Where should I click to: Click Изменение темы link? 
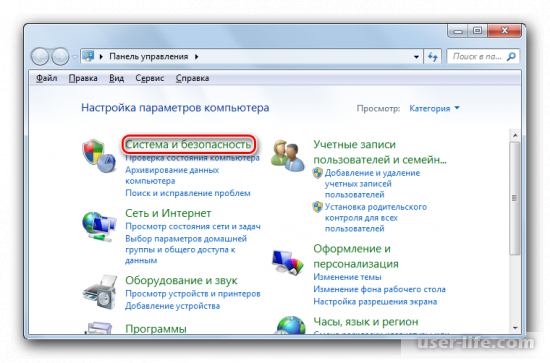coord(347,277)
